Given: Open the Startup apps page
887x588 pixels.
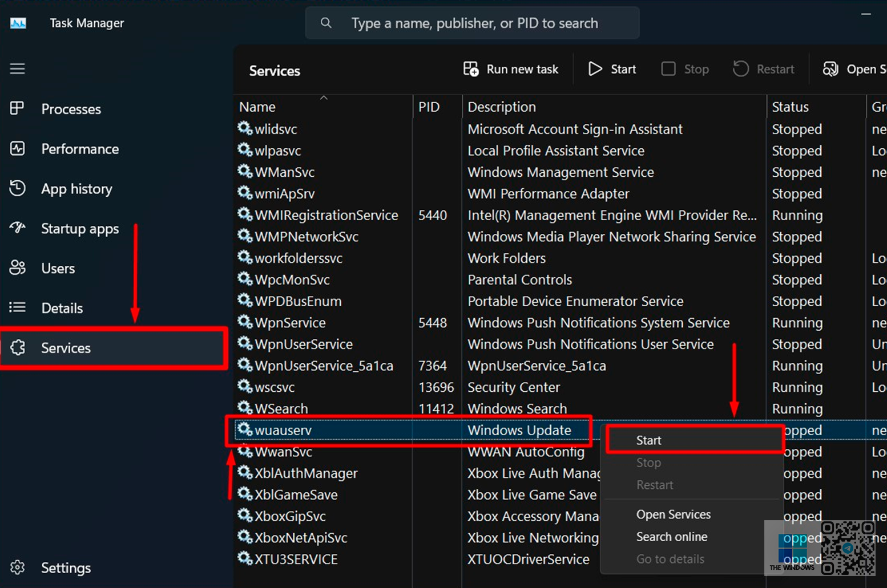Looking at the screenshot, I should tap(80, 229).
